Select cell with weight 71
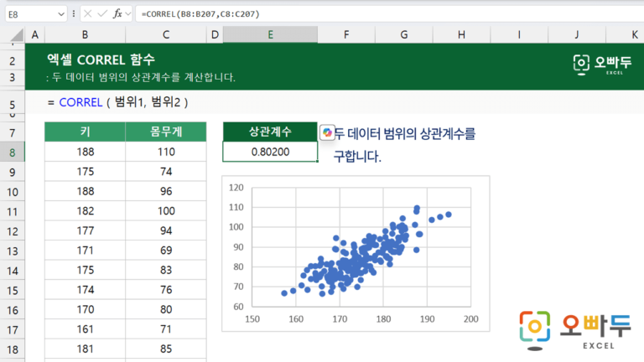Viewport: 644px width, 362px height. [x=166, y=329]
